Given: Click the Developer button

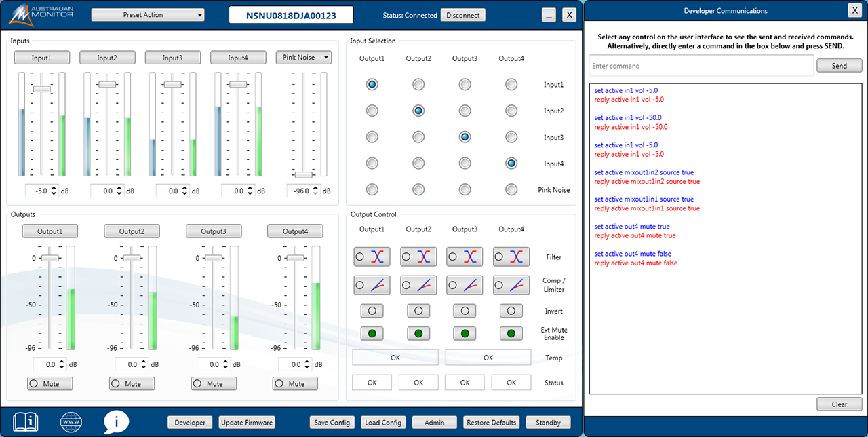Looking at the screenshot, I should [x=190, y=423].
